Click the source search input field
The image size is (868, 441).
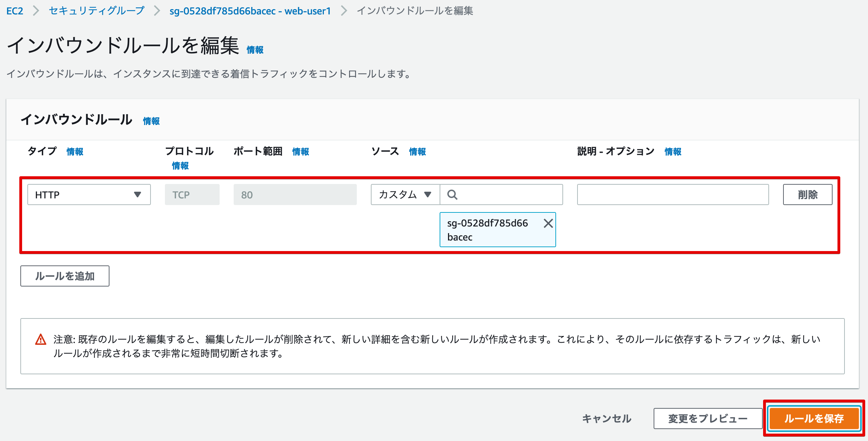(501, 195)
